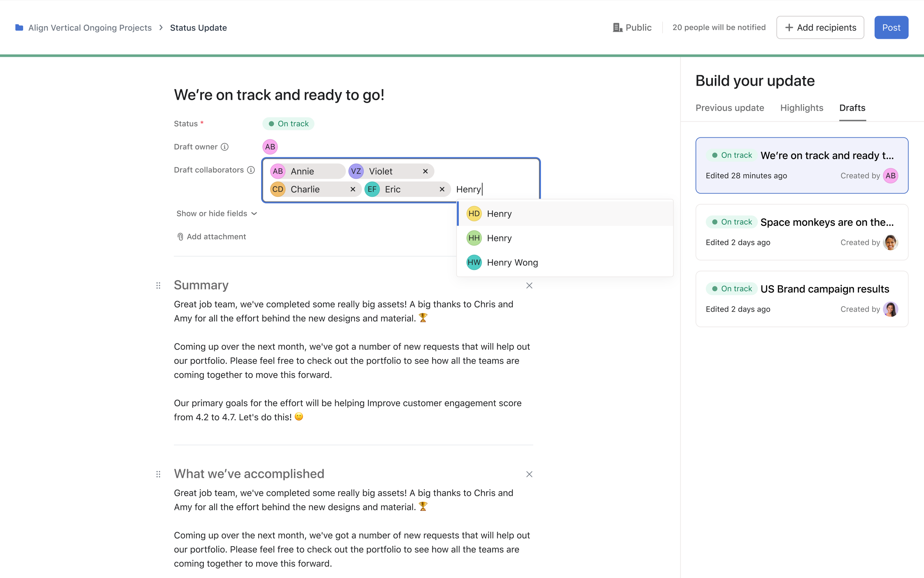Screen dimensions: 924x578
Task: Expand Show or hide fields
Action: pyautogui.click(x=216, y=214)
